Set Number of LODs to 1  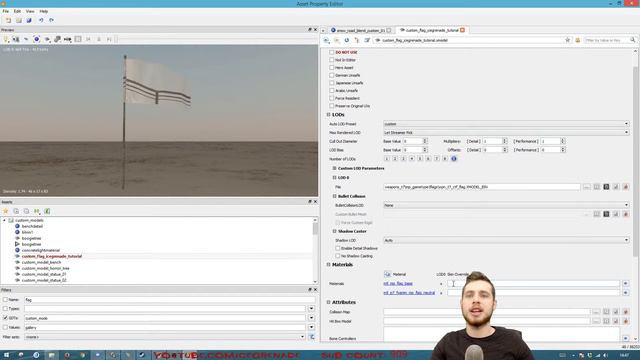pos(387,159)
